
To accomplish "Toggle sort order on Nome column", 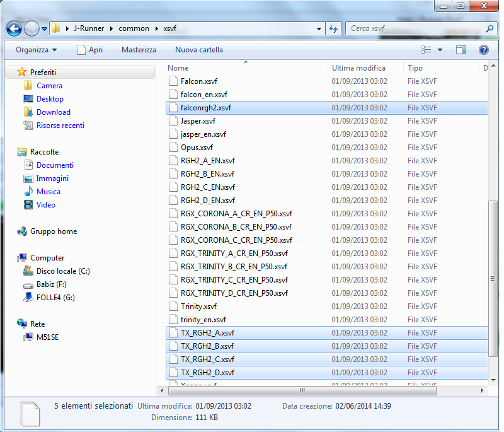I will tap(178, 67).
